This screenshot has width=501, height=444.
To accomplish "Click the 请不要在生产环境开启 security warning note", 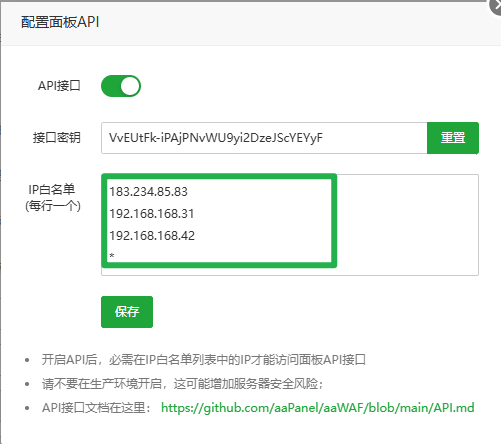I will 182,384.
